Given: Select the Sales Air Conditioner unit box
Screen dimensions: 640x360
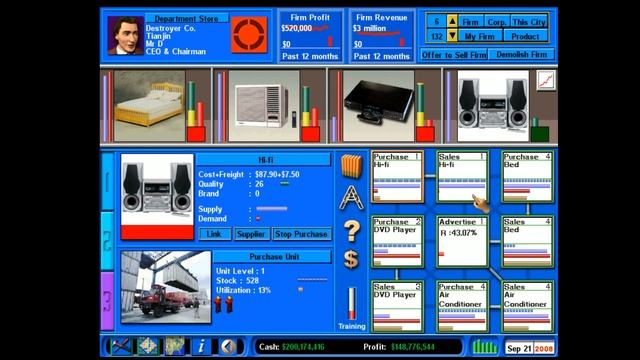Looking at the screenshot, I should click(527, 307).
